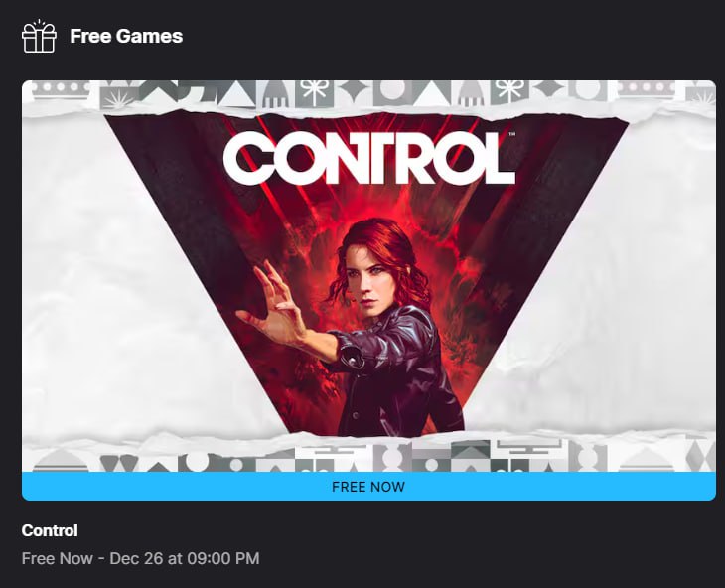Click the trademark symbol beside CONTROL
The height and width of the screenshot is (588, 725).
(511, 134)
